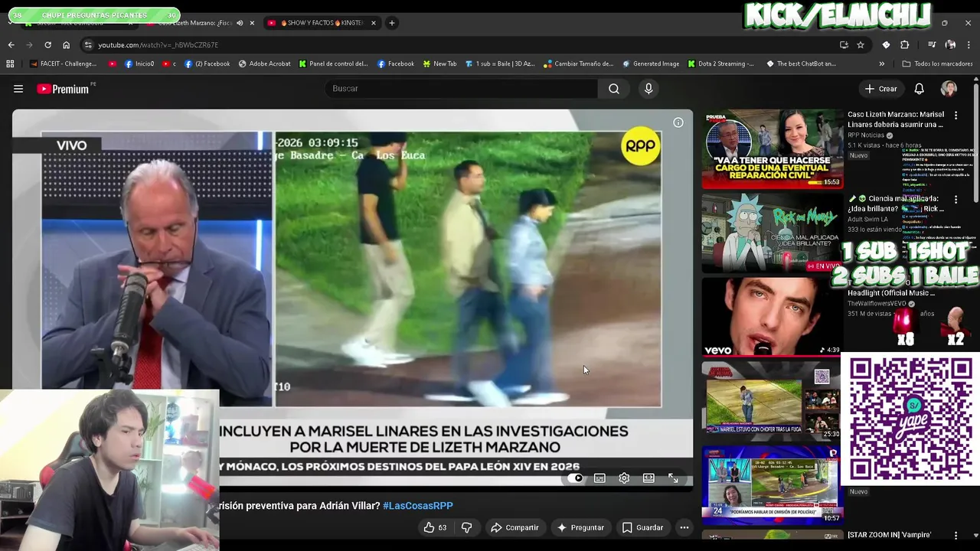Screen dimensions: 980x551
Task: Open Cambiar Tamaño de bookmark
Action: [579, 64]
